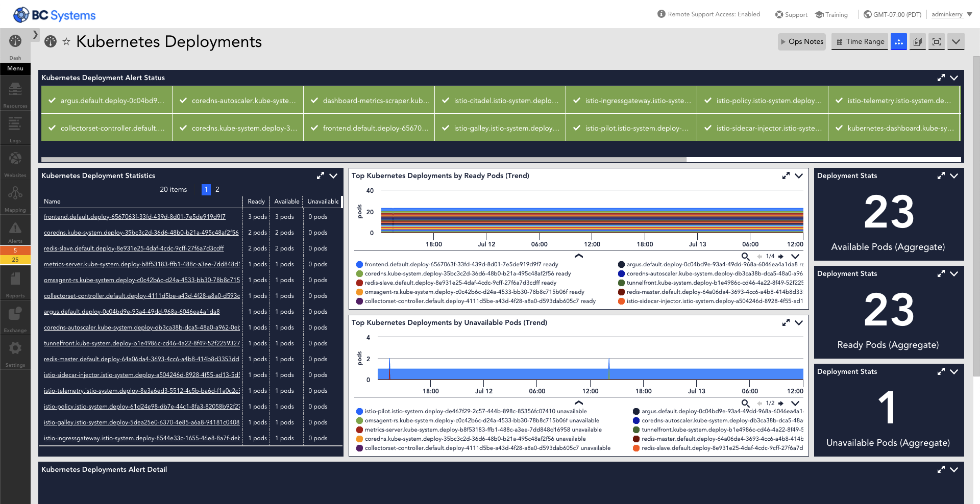Go to next legend page in Ready Pods chart
The height and width of the screenshot is (504, 980).
click(x=781, y=256)
